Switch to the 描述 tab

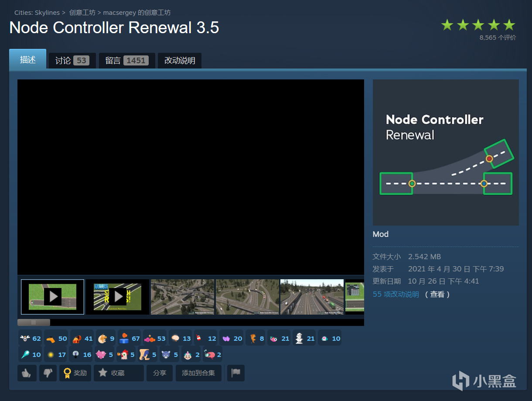(x=27, y=60)
